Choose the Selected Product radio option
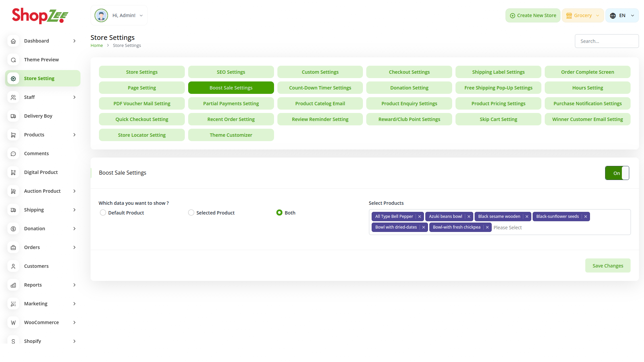The height and width of the screenshot is (362, 644). pos(191,213)
